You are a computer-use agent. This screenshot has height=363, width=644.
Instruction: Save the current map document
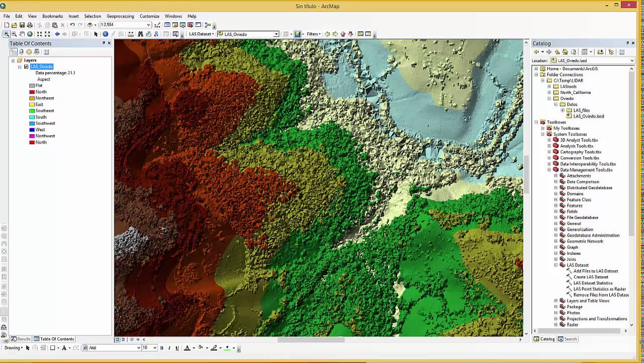click(x=22, y=25)
